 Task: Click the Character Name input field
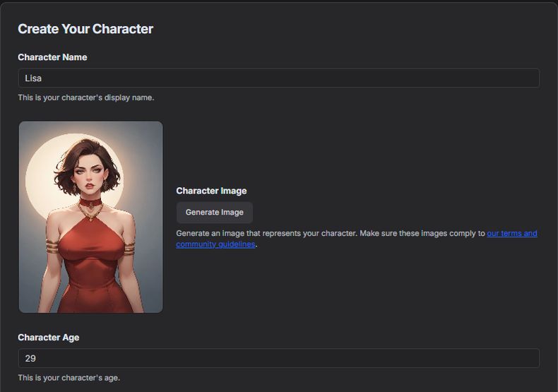coord(278,78)
